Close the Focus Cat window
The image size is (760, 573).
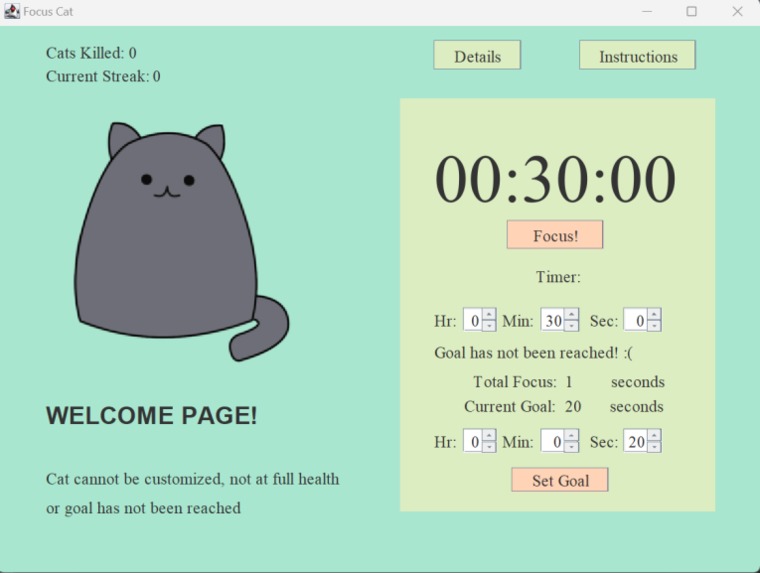point(737,11)
